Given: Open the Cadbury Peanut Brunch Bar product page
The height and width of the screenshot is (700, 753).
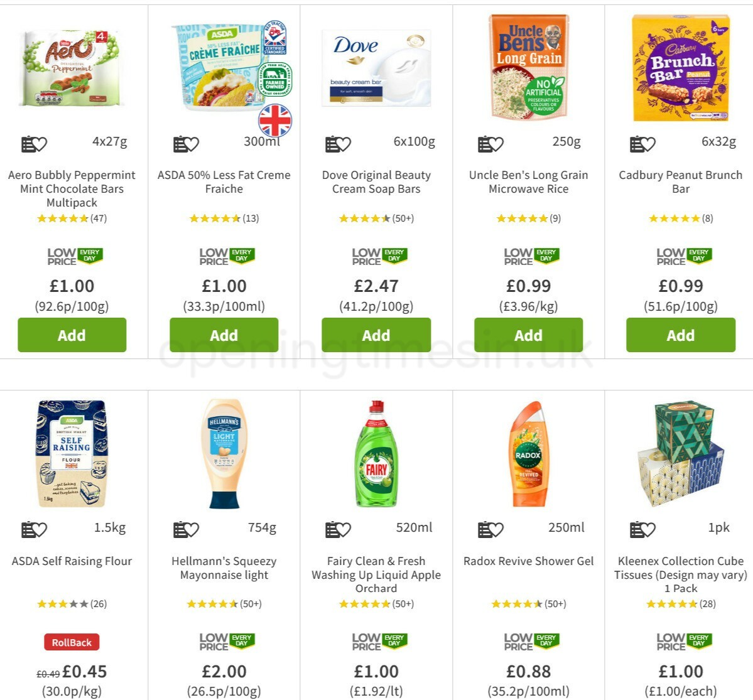Looking at the screenshot, I should (681, 182).
